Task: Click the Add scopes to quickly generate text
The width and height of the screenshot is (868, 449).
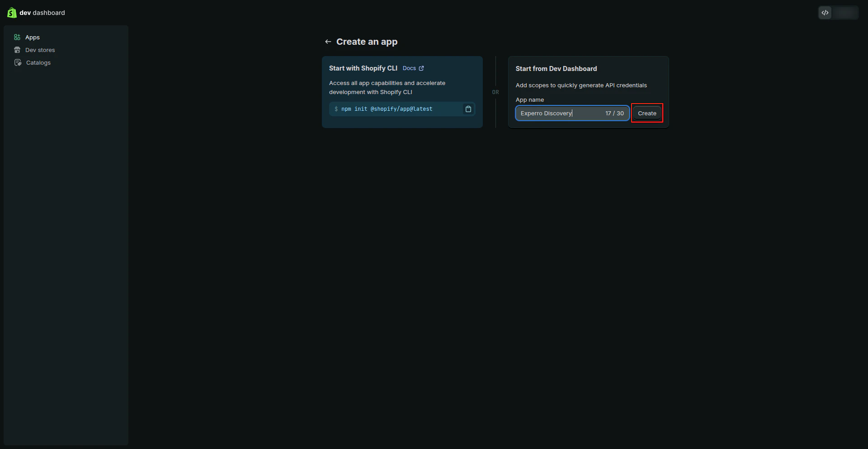Action: coord(581,85)
